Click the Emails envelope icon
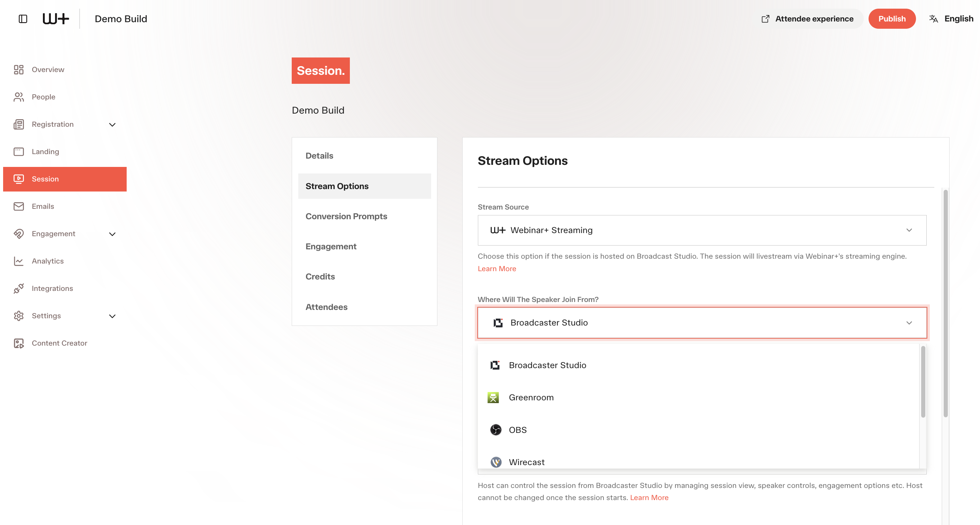Viewport: 980px width, 525px height. tap(19, 206)
